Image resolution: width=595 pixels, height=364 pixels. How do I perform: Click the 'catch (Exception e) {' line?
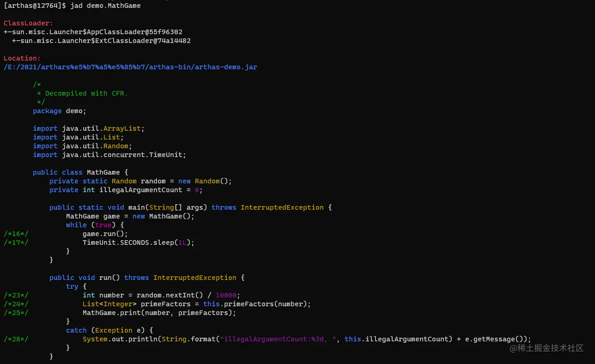(109, 330)
